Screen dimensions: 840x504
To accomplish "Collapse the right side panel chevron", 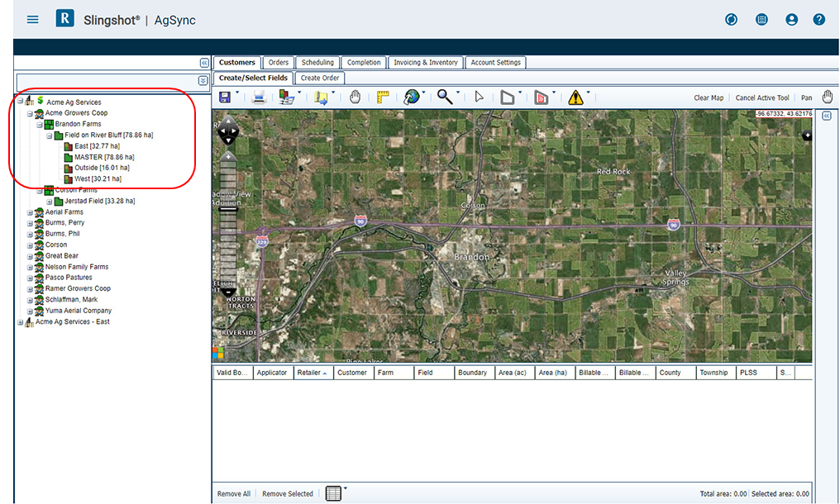I will (827, 116).
